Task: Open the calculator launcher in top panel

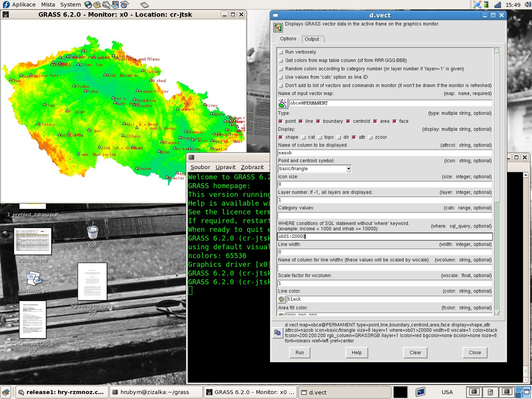Action: pyautogui.click(x=144, y=5)
